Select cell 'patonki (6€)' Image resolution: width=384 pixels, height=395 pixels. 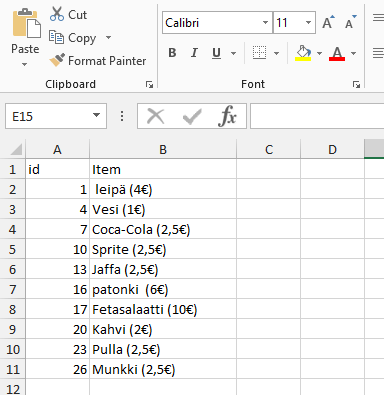pyautogui.click(x=163, y=289)
